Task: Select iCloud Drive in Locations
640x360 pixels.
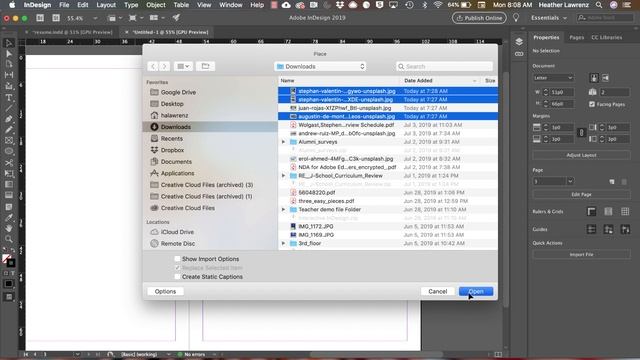Action: [177, 232]
